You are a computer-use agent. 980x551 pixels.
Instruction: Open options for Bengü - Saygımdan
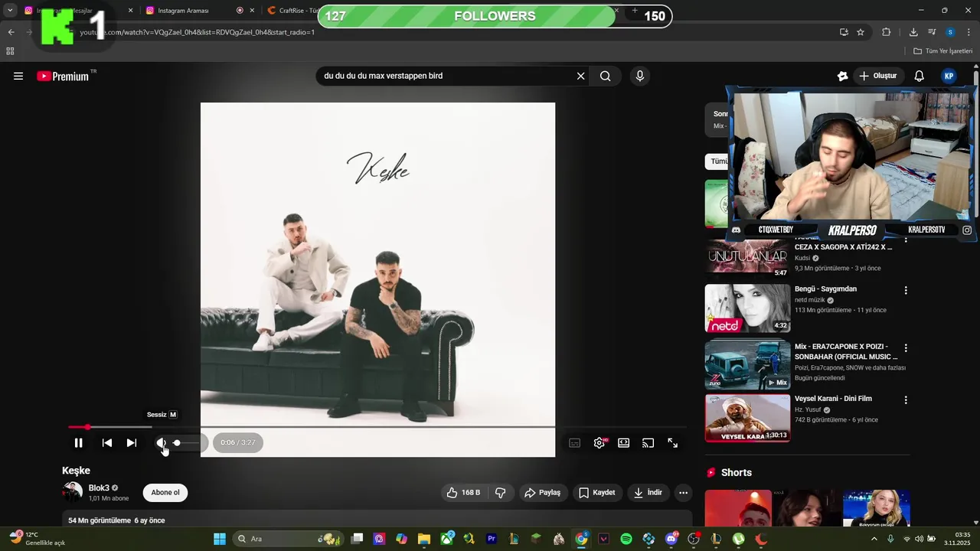coord(906,291)
